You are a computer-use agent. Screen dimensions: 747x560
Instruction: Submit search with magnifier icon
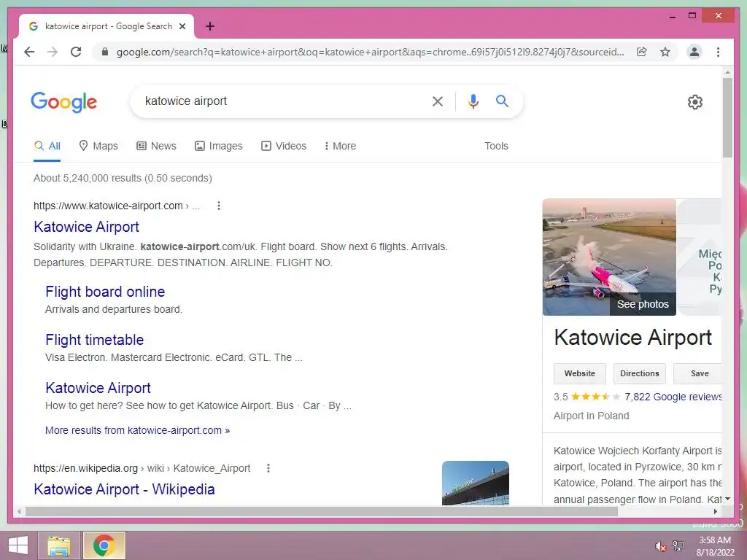(502, 101)
